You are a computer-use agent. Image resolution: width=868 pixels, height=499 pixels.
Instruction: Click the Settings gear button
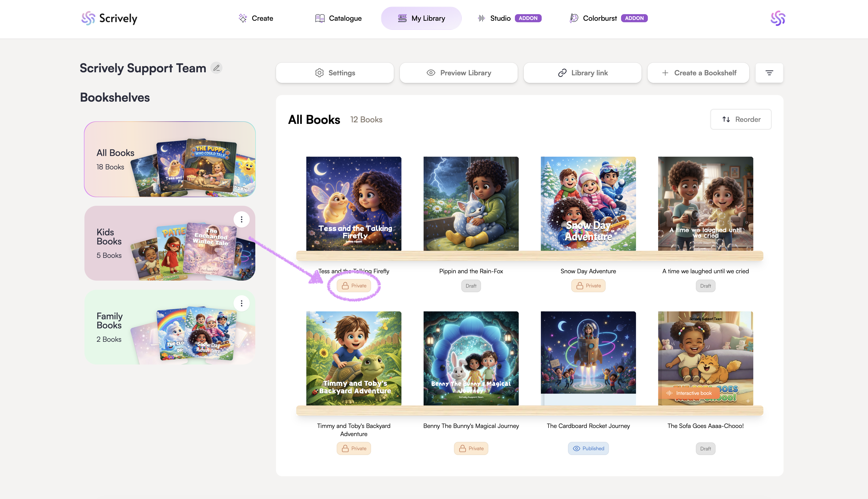(334, 73)
